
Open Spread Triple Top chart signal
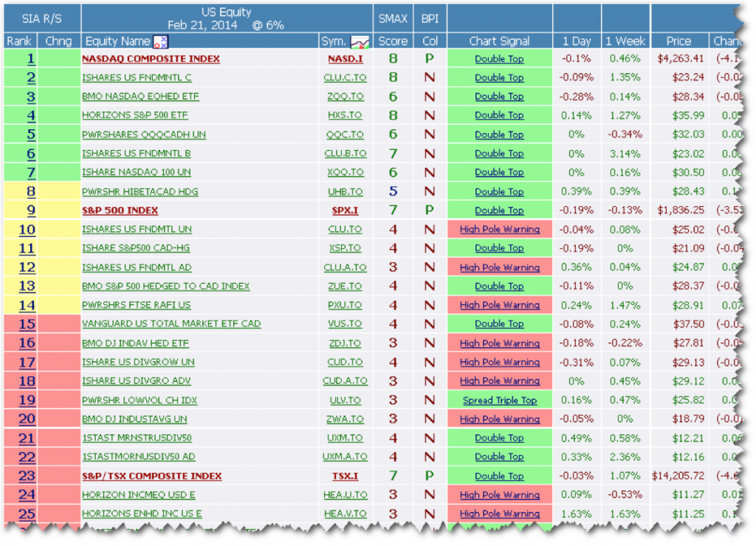(499, 400)
